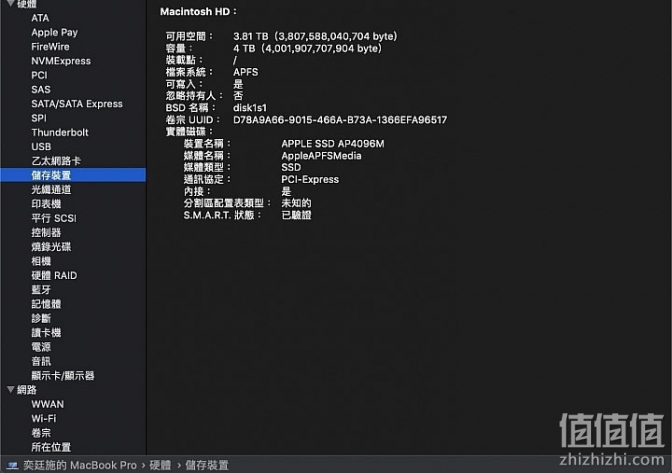Click the 4 TB capacity value
The image size is (672, 473).
[x=308, y=48]
